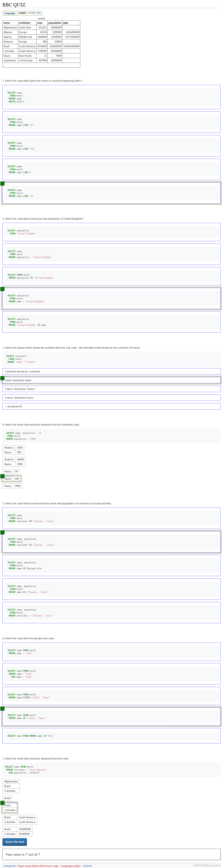Select answer with only name = 'Cuba'
Screen dimensions: 222x868
pyautogui.click(x=111, y=652)
